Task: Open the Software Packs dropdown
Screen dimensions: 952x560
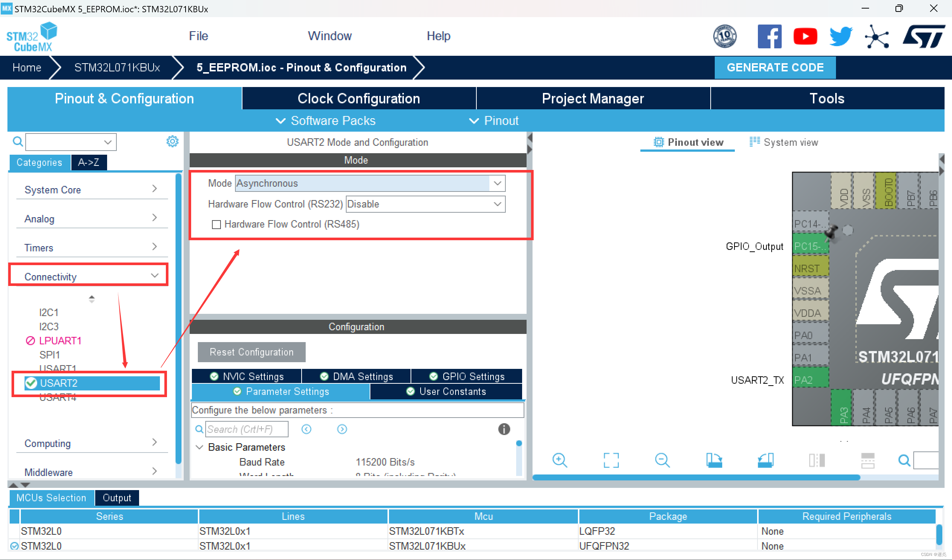Action: point(326,120)
